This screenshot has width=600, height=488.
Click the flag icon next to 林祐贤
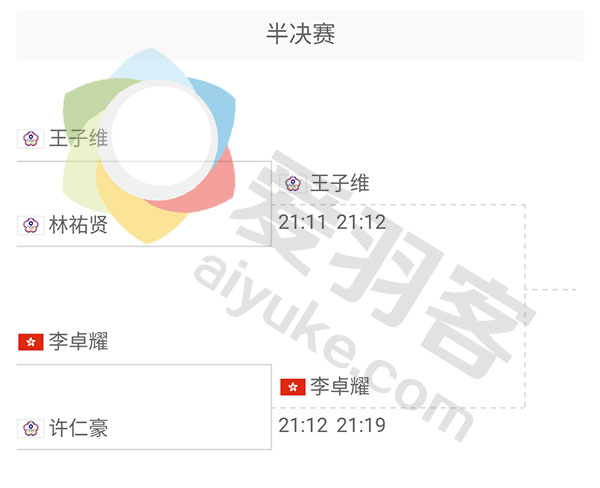pyautogui.click(x=31, y=225)
